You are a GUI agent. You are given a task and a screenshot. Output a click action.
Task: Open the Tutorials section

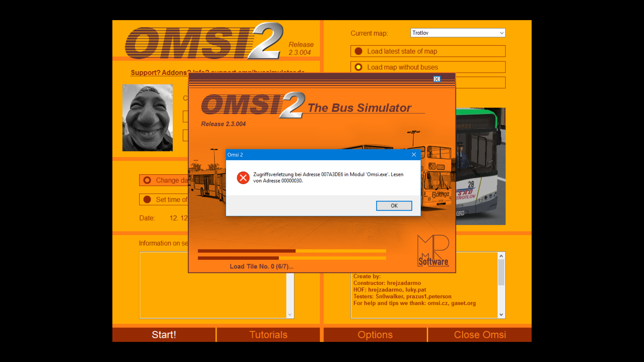click(x=268, y=335)
